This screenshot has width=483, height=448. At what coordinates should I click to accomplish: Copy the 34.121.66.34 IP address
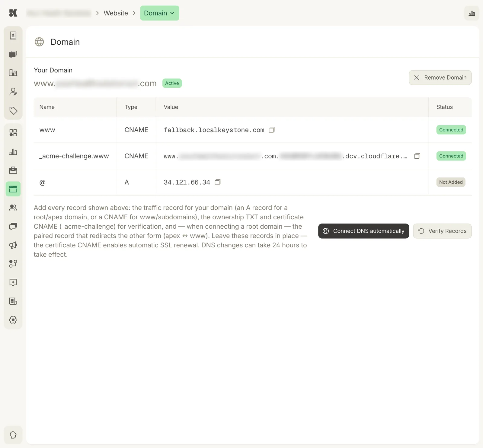[x=218, y=182]
